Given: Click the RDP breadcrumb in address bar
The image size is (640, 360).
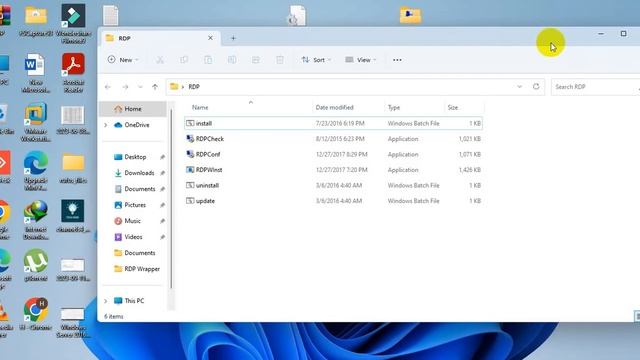Looking at the screenshot, I should coord(194,87).
